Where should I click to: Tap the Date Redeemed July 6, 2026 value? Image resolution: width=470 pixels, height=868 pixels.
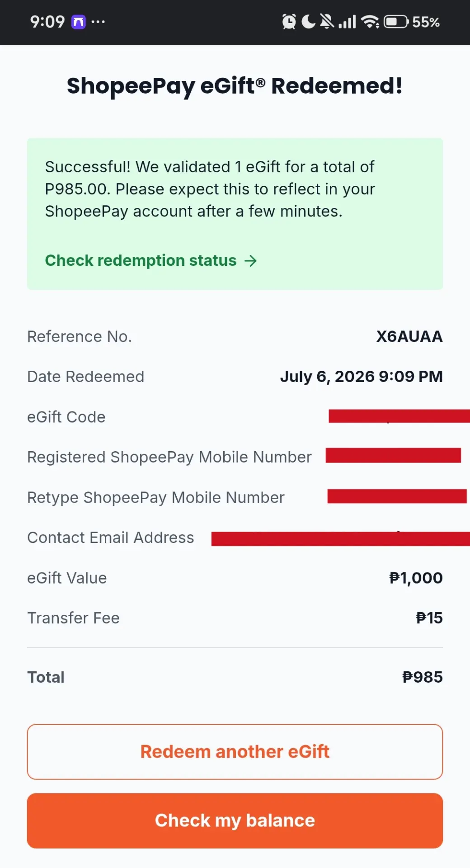[362, 377]
